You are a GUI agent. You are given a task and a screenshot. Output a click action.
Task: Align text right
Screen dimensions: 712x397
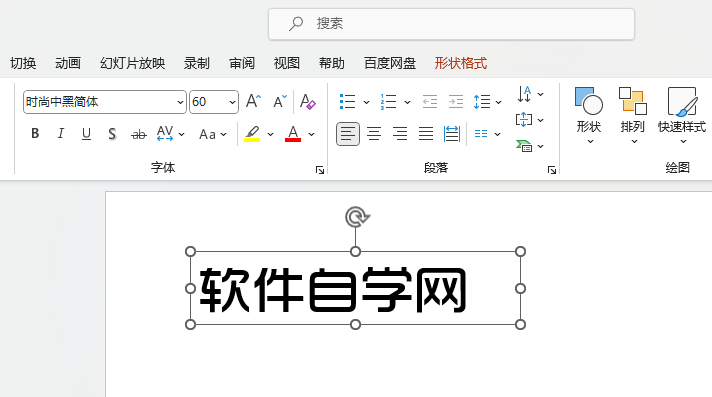coord(400,134)
